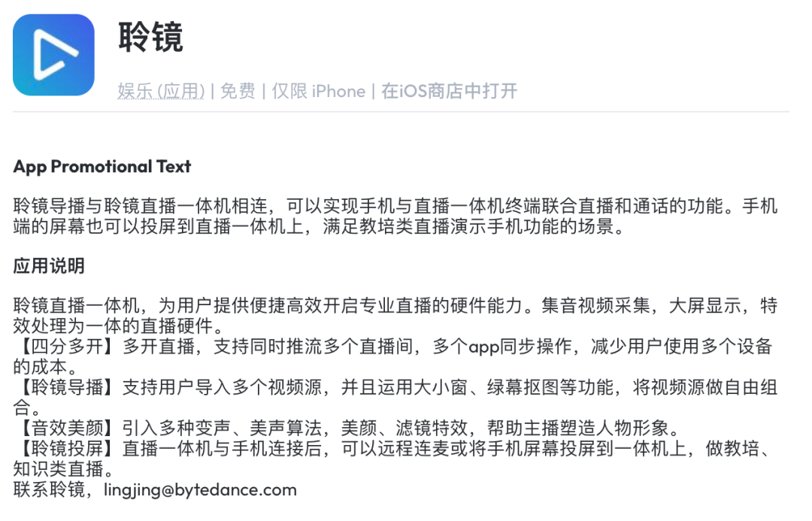
Task: Click the 【音效美颜】 feature label
Action: point(68,429)
